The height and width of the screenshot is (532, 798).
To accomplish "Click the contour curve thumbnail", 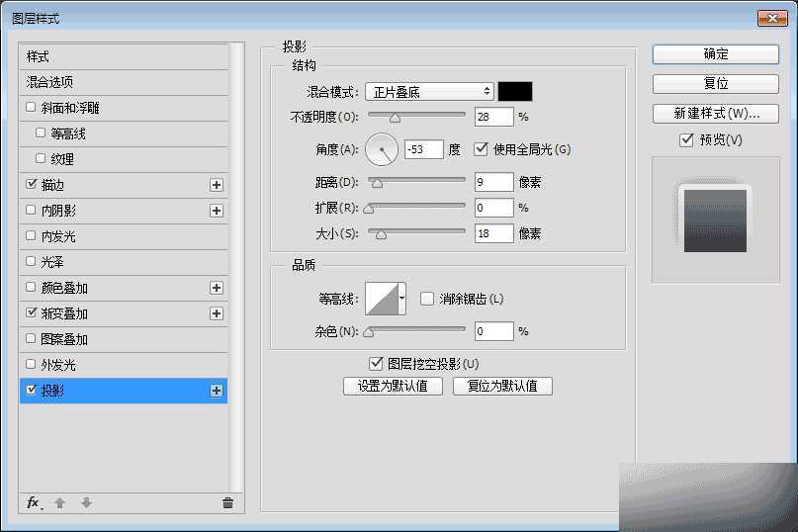I will coord(383,299).
